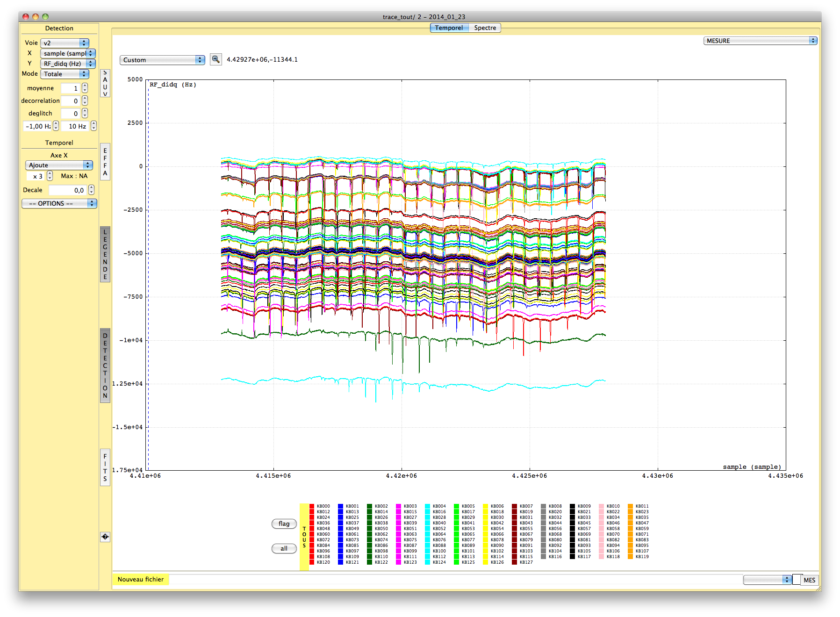Screen dimensions: 840x617
Task: Toggle the vertical DETECTION panel button
Action: (x=105, y=366)
